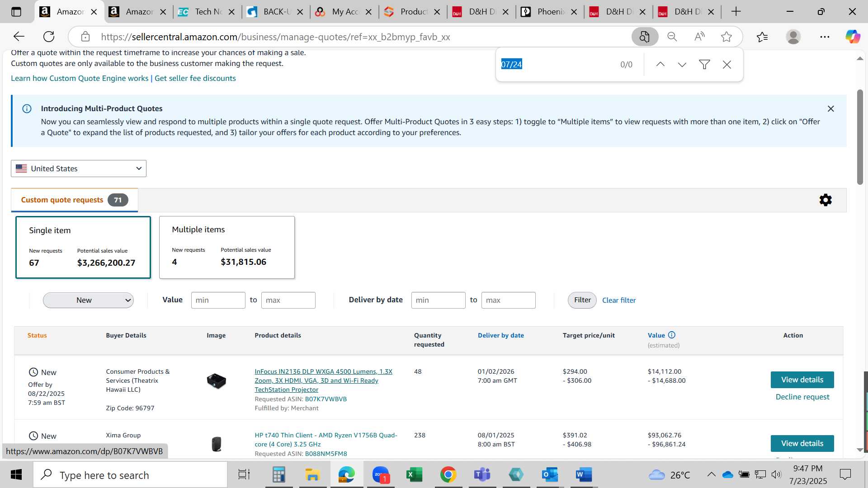Open Excel from the taskbar
The width and height of the screenshot is (868, 488).
(x=414, y=475)
